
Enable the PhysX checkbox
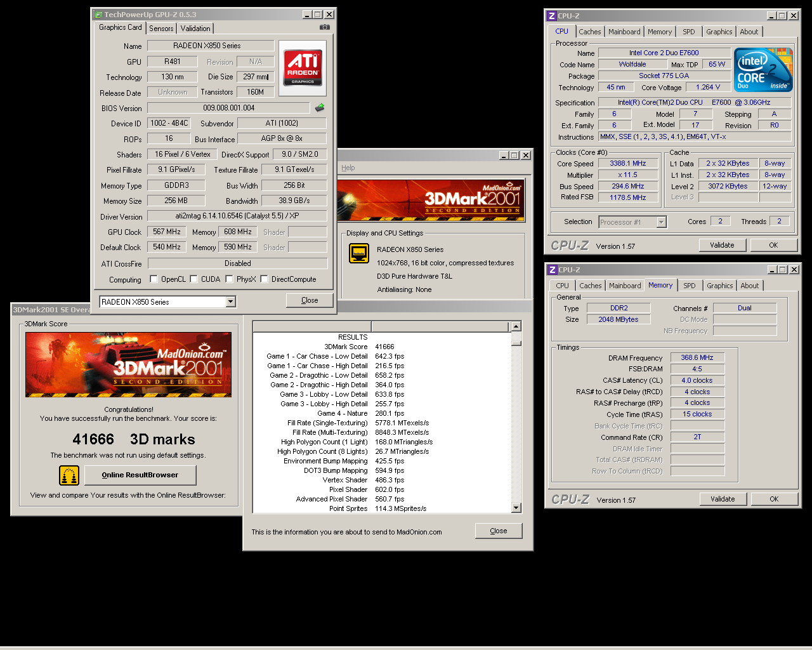(229, 279)
